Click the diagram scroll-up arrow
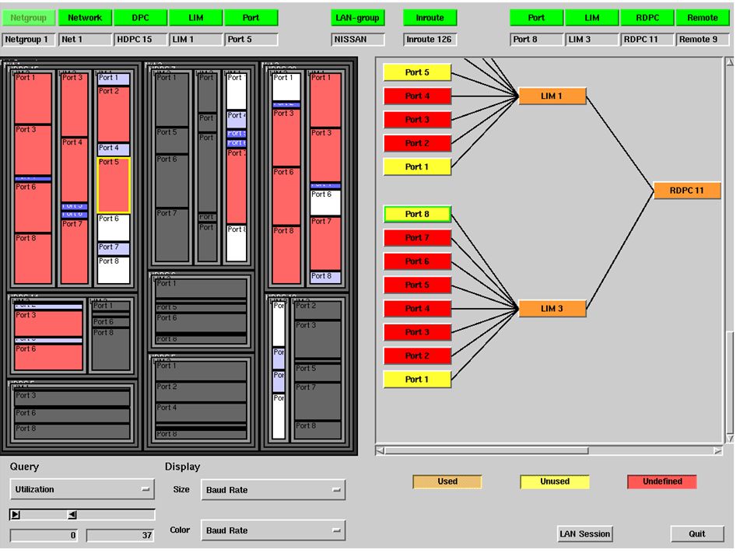The height and width of the screenshot is (560, 747). point(729,62)
